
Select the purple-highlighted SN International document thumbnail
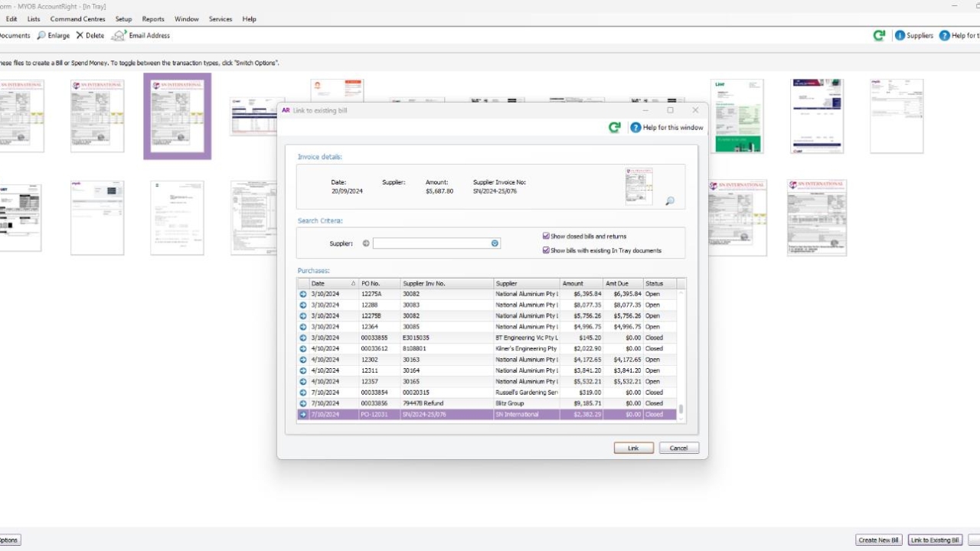(x=178, y=116)
